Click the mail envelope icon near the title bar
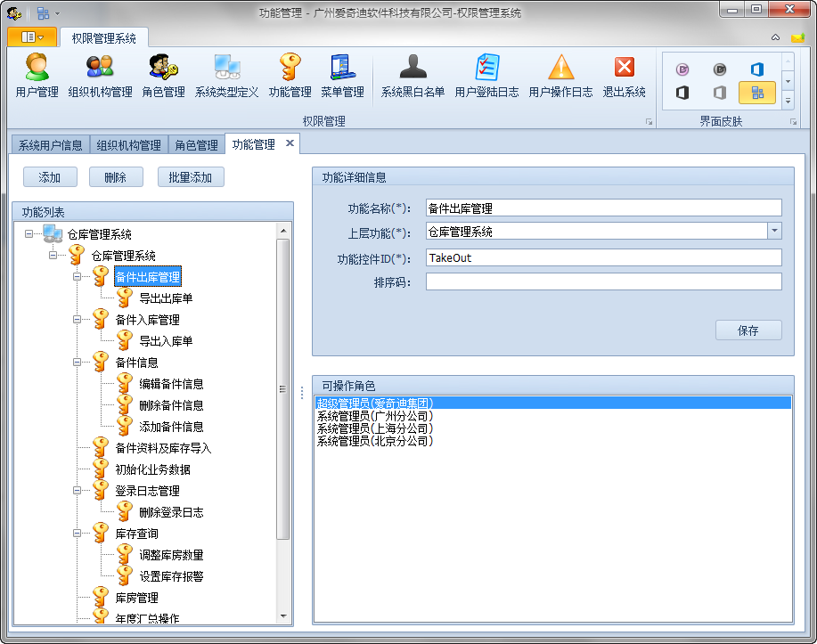 click(797, 37)
